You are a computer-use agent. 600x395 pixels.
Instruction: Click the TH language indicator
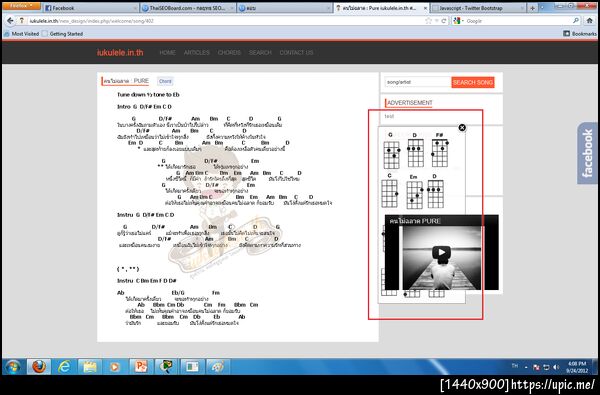point(515,366)
